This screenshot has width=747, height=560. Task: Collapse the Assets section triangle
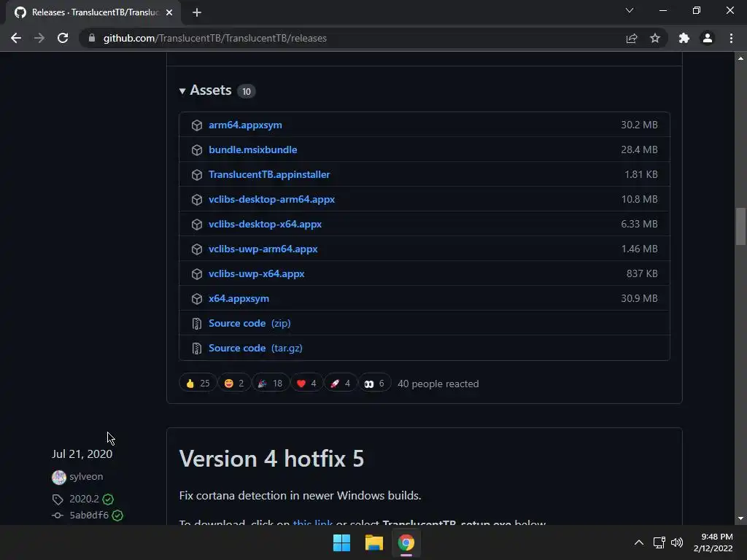182,91
